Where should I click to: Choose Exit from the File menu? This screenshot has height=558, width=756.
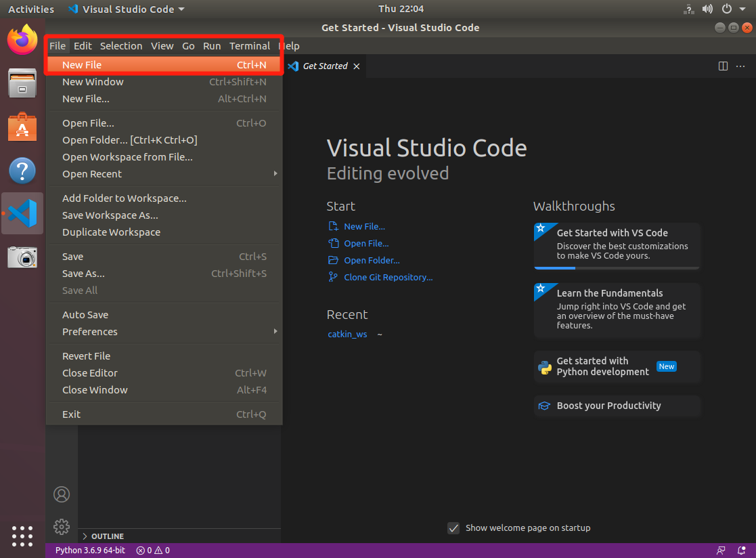pyautogui.click(x=164, y=414)
